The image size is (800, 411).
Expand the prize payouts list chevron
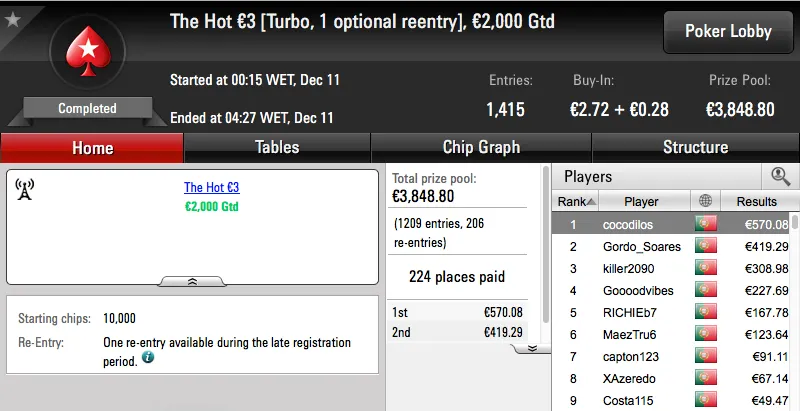532,348
